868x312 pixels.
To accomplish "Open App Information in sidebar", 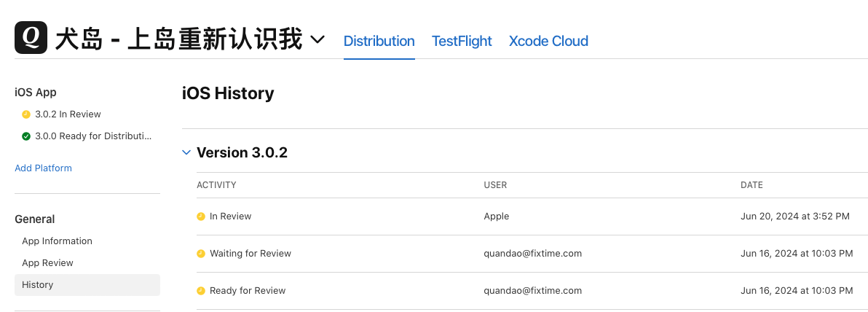I will (57, 241).
